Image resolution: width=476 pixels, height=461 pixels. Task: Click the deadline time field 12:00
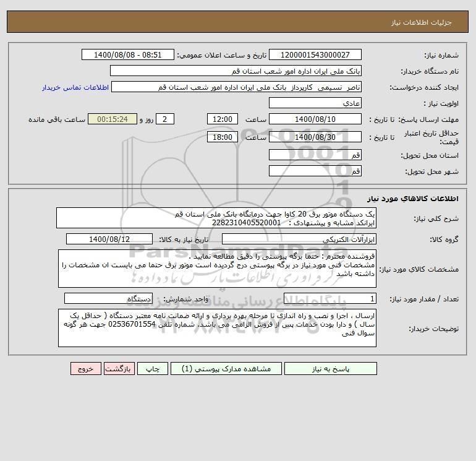[222, 119]
